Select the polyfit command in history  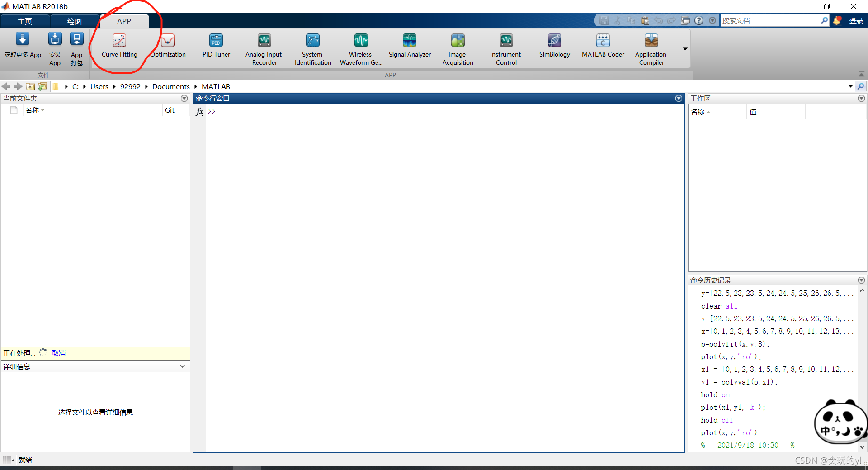click(735, 344)
